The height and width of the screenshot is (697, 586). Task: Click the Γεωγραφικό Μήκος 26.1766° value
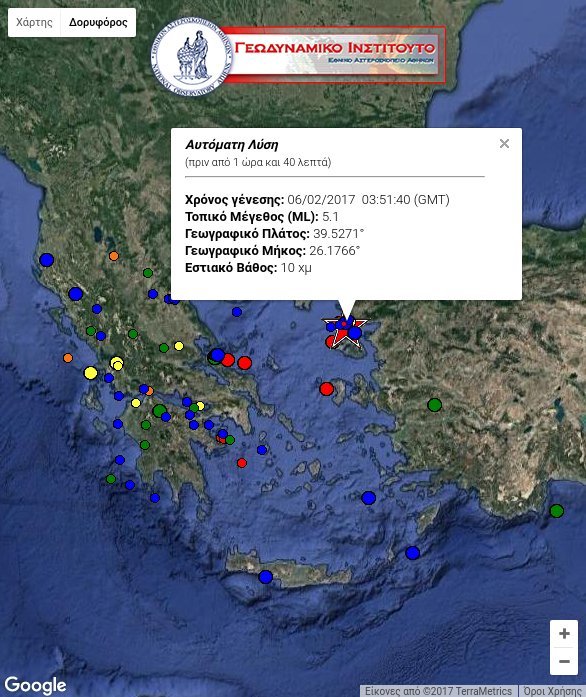tap(334, 251)
